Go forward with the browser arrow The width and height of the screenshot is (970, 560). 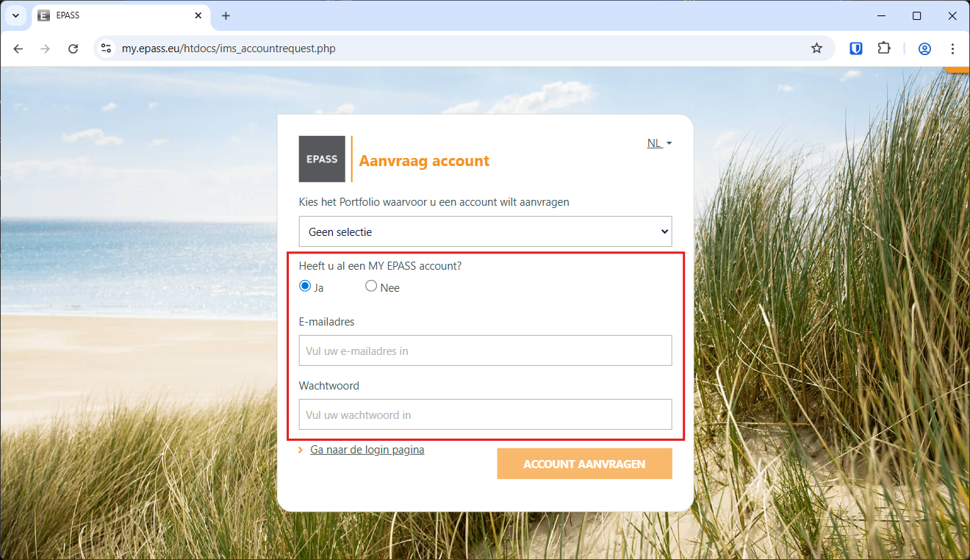pyautogui.click(x=46, y=49)
